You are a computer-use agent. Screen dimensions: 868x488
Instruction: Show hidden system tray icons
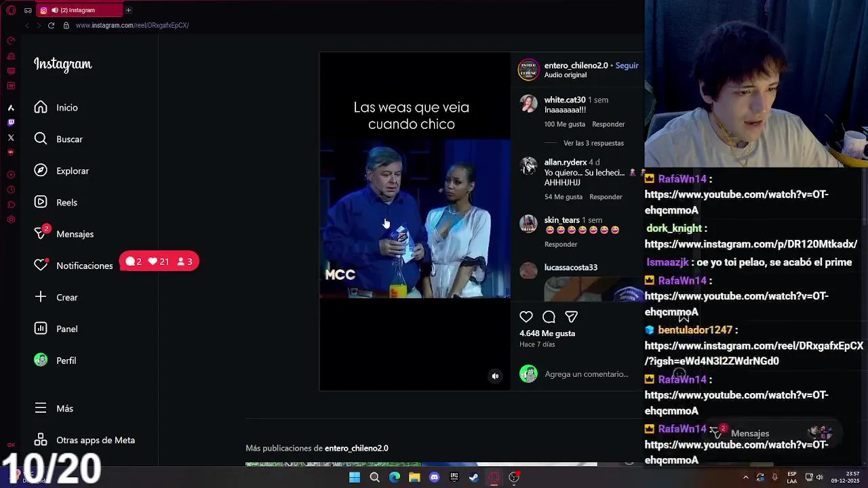click(745, 477)
